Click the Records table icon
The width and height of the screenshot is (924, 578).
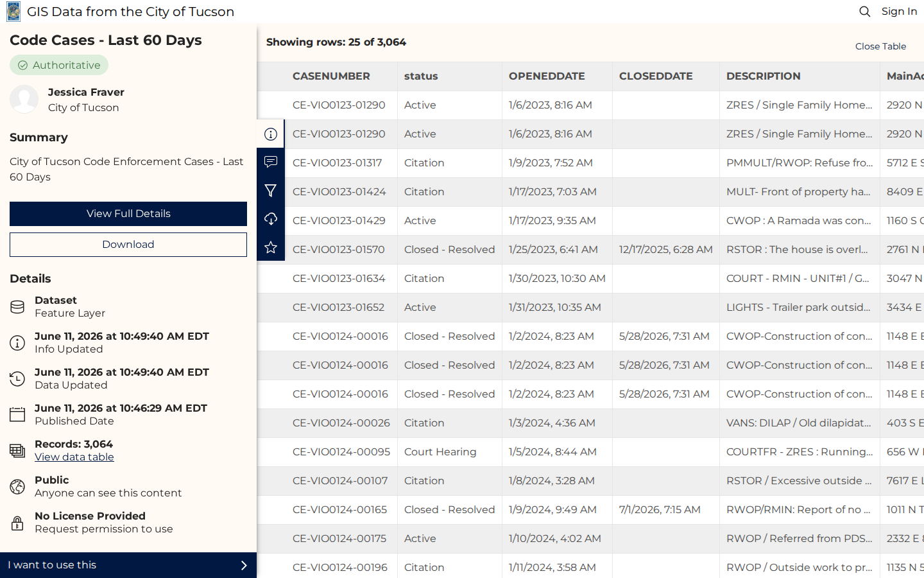pos(17,451)
